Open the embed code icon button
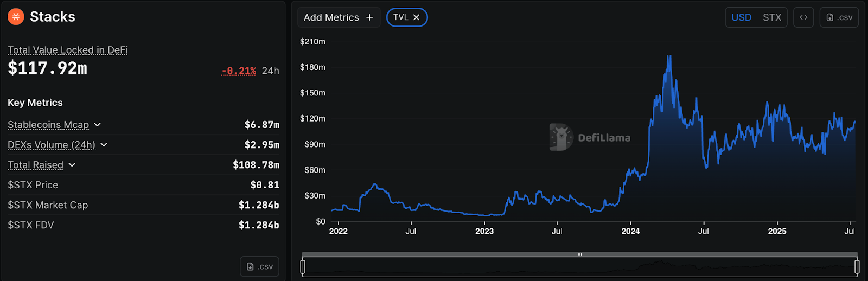This screenshot has width=868, height=281. pos(803,17)
